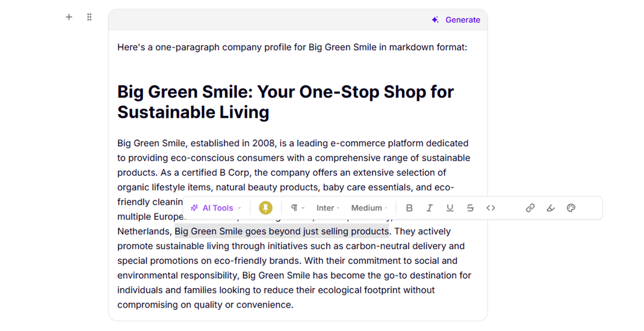644x331 pixels.
Task: Click the sparkle icon beside Generate
Action: (x=435, y=20)
